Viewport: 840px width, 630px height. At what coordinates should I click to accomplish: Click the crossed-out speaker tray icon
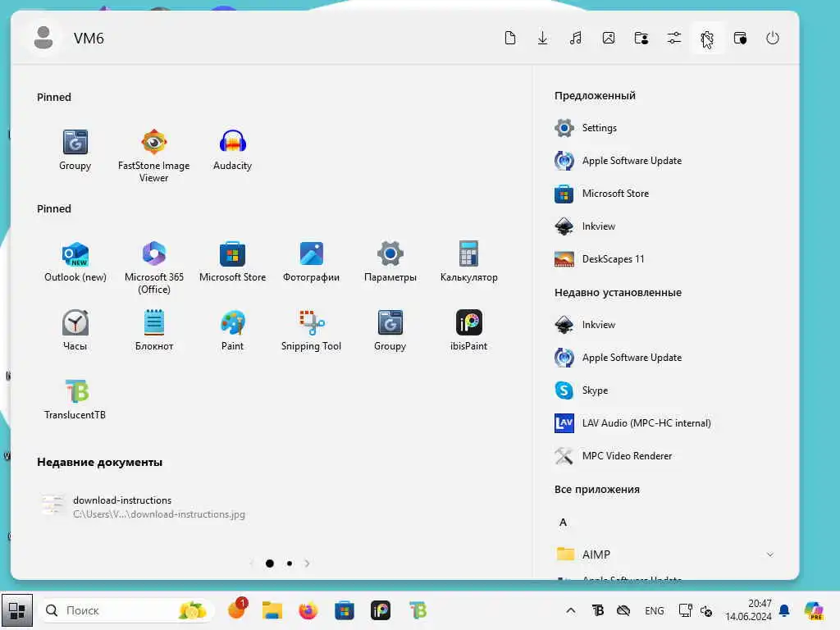pyautogui.click(x=706, y=611)
